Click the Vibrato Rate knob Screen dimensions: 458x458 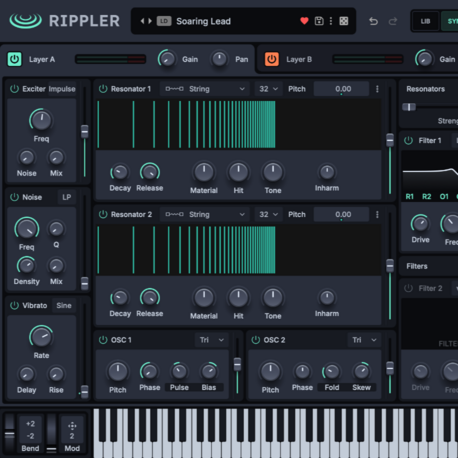[x=41, y=337]
